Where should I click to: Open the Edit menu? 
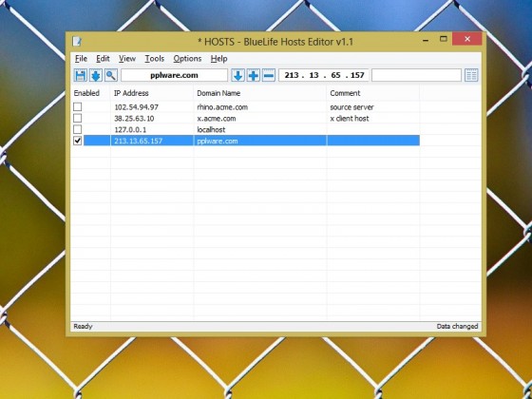pos(103,59)
